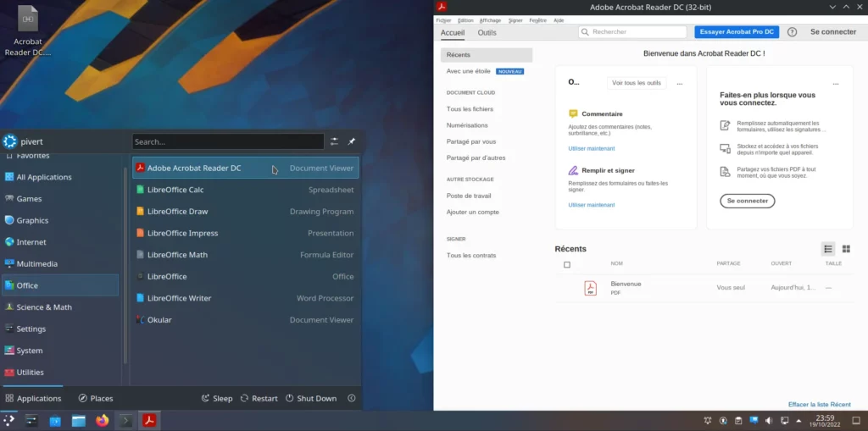868x431 pixels.
Task: Click the launcher Search field
Action: (x=228, y=141)
